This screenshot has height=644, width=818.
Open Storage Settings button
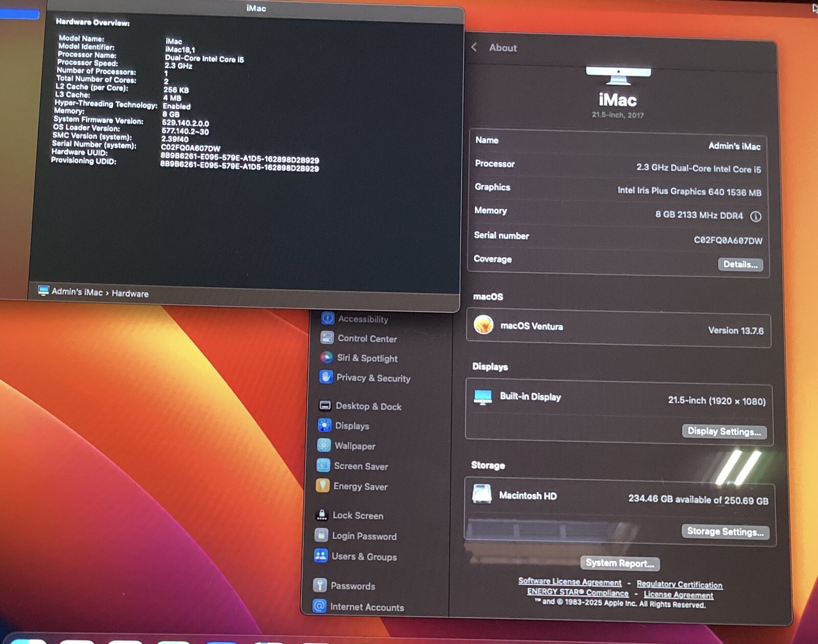[725, 532]
